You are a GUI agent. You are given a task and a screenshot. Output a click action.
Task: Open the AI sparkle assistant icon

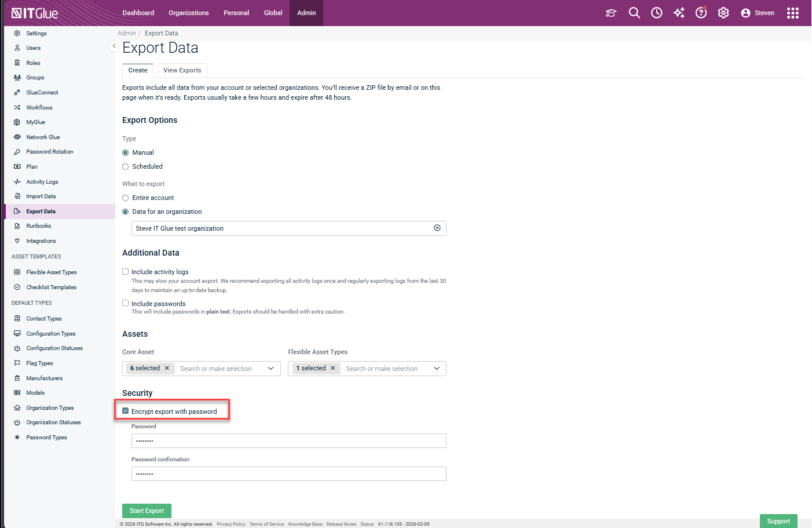(x=679, y=13)
